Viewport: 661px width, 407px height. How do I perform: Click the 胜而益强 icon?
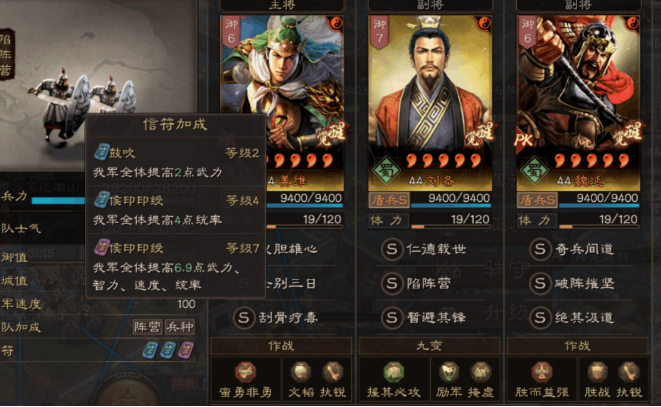tap(542, 372)
